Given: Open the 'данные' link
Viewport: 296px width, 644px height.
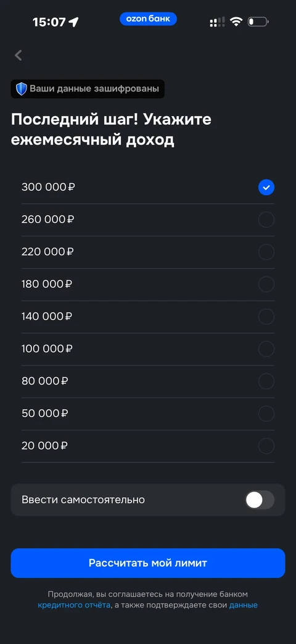Looking at the screenshot, I should pyautogui.click(x=244, y=605).
